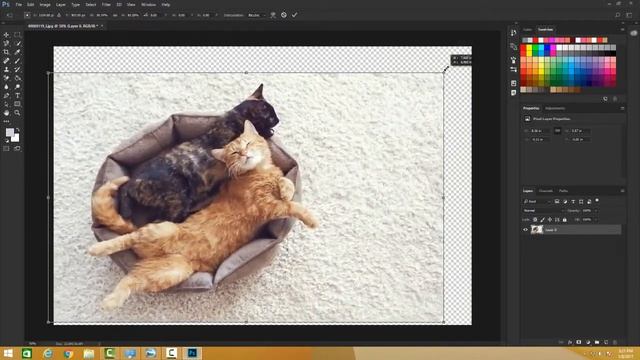Open the layer blending mode dropdown
Viewport: 640px width, 360px height.
543,211
